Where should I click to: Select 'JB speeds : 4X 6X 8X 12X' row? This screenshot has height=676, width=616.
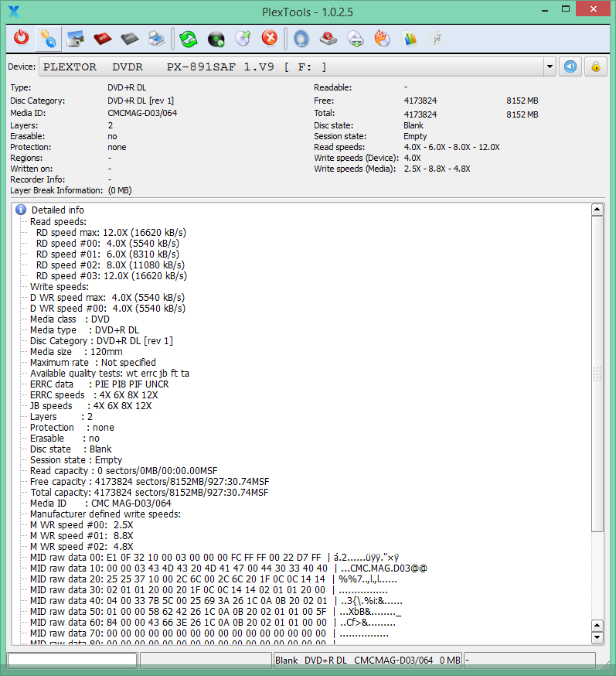[x=91, y=406]
